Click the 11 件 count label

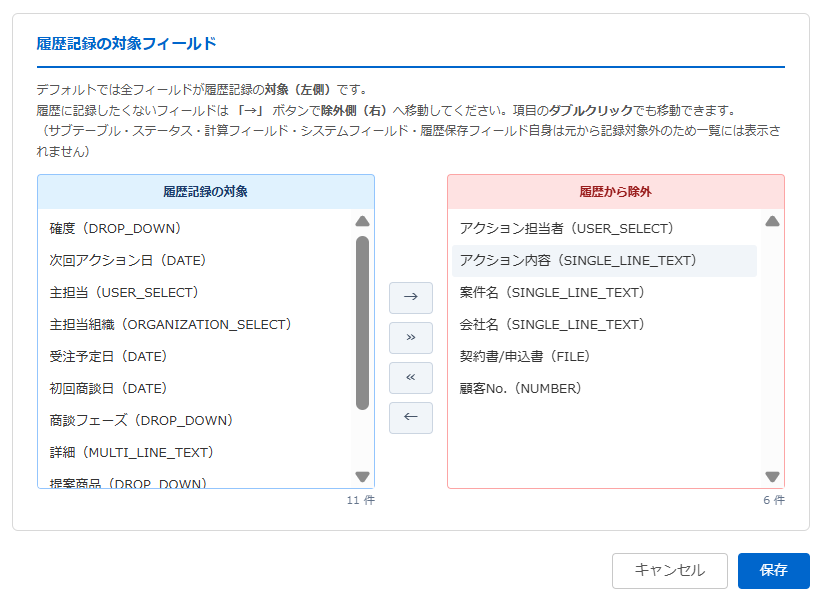(x=361, y=500)
